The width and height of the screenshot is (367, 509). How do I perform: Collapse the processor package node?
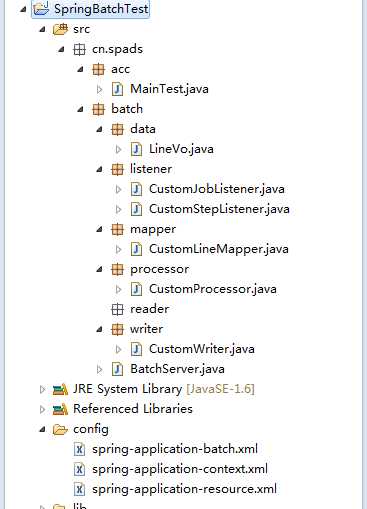pyautogui.click(x=99, y=270)
